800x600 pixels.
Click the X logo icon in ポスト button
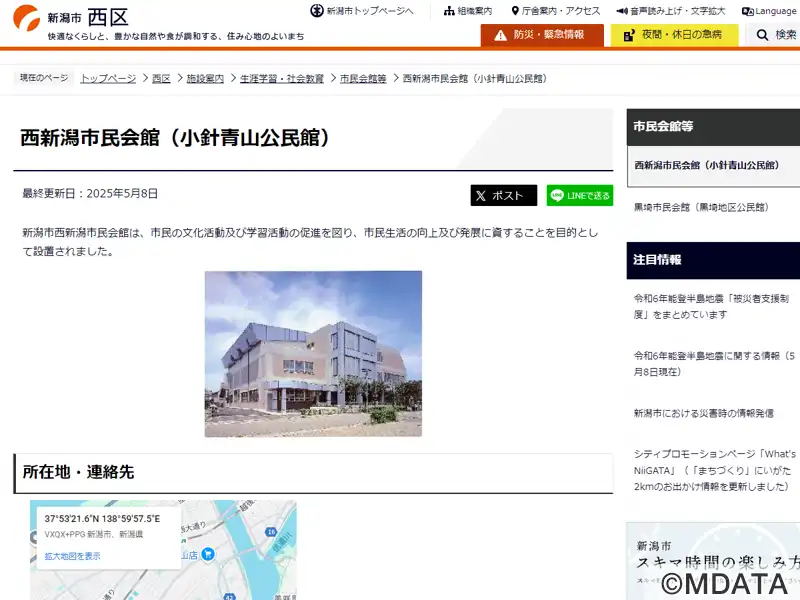481,195
